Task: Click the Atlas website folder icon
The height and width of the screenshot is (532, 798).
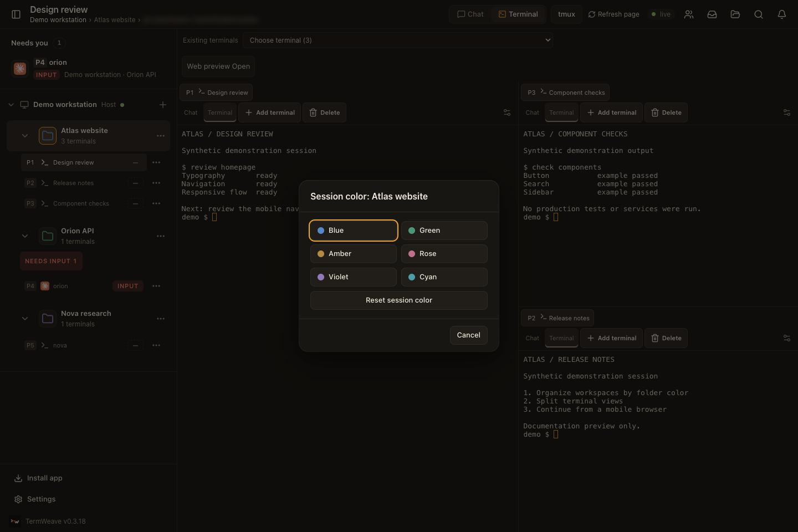Action: [48, 136]
